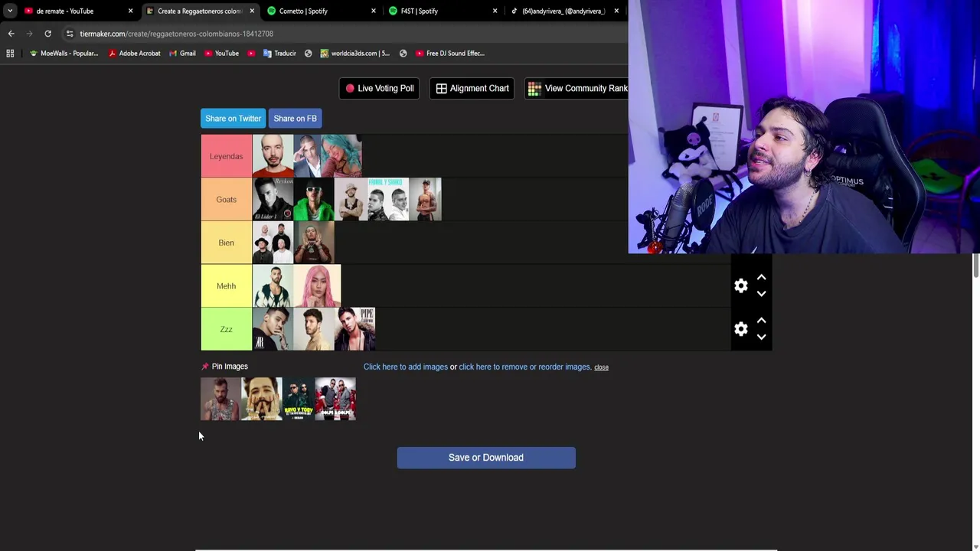Select bald bearded man in Leyendas tier
The image size is (980, 551).
pyautogui.click(x=273, y=156)
